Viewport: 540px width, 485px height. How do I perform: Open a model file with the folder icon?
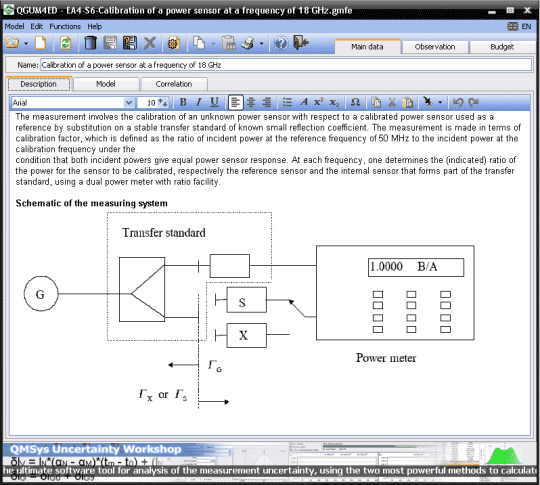[12, 43]
